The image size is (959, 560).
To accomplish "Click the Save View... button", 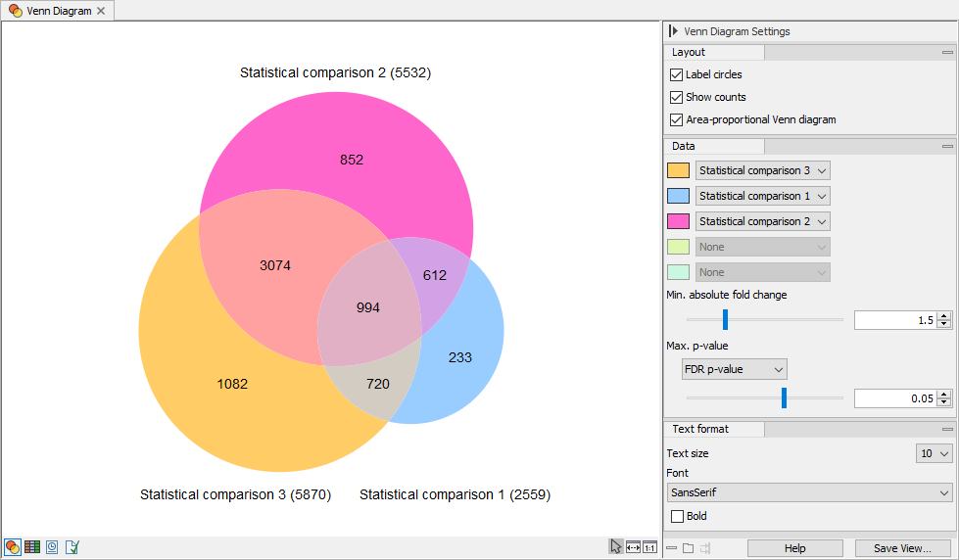I will [x=902, y=548].
